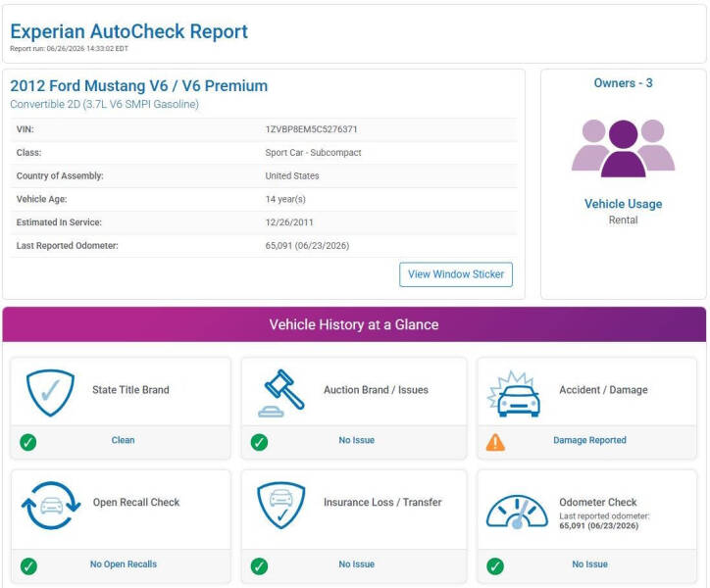
Task: Open the Damage Reported link
Action: pos(589,440)
